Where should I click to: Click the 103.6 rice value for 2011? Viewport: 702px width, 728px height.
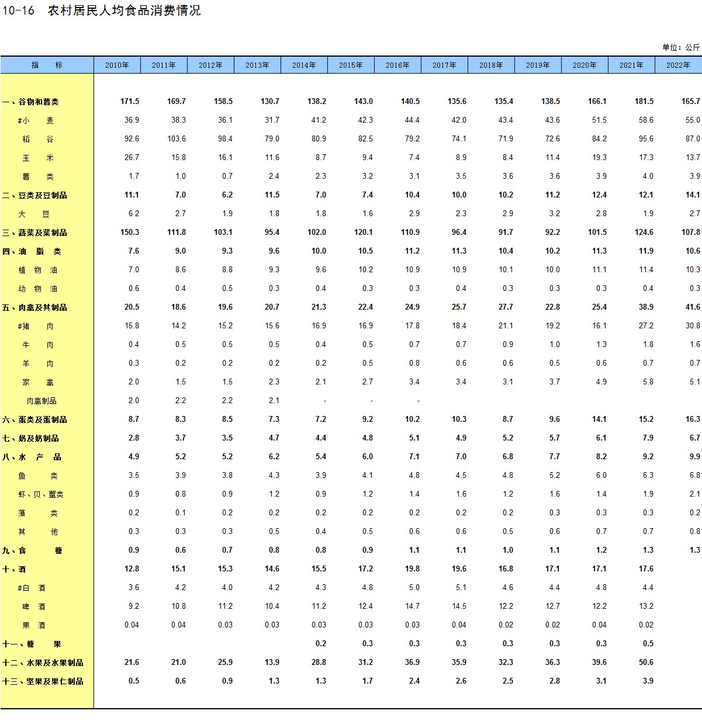pos(177,139)
